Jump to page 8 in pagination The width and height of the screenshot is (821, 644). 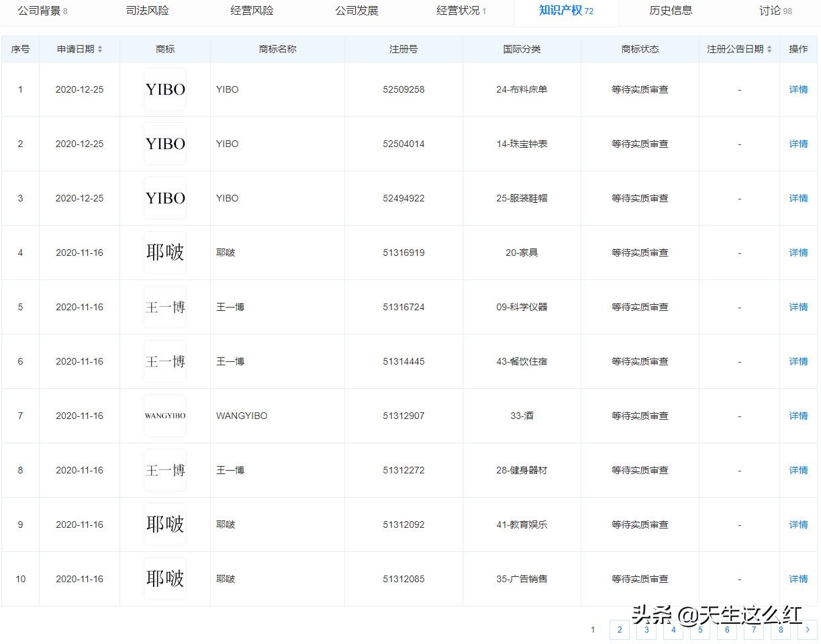click(x=781, y=630)
